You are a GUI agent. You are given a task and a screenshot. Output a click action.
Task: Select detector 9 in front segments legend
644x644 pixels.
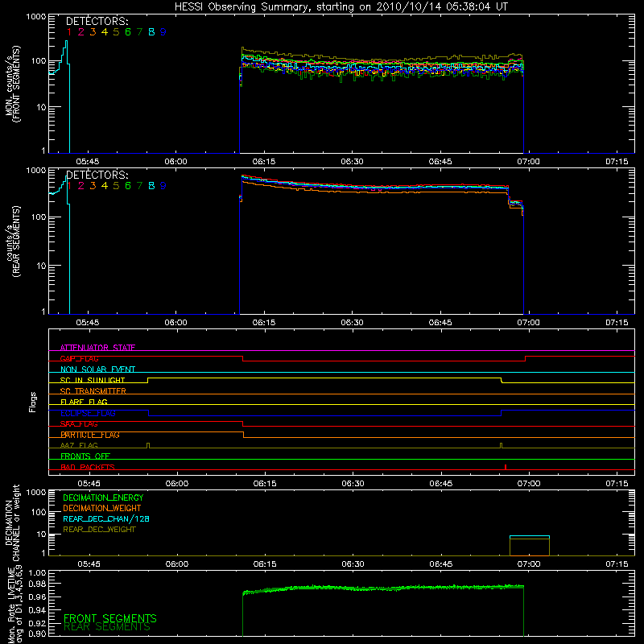(163, 32)
